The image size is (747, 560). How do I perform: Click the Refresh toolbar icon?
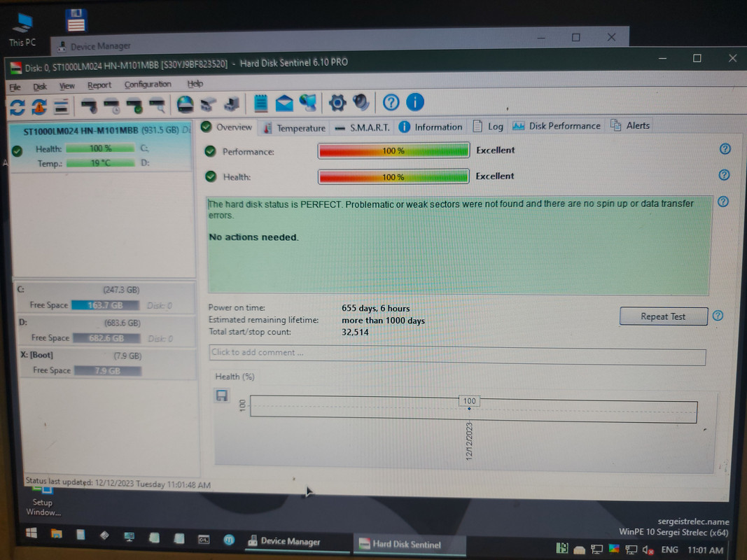17,106
